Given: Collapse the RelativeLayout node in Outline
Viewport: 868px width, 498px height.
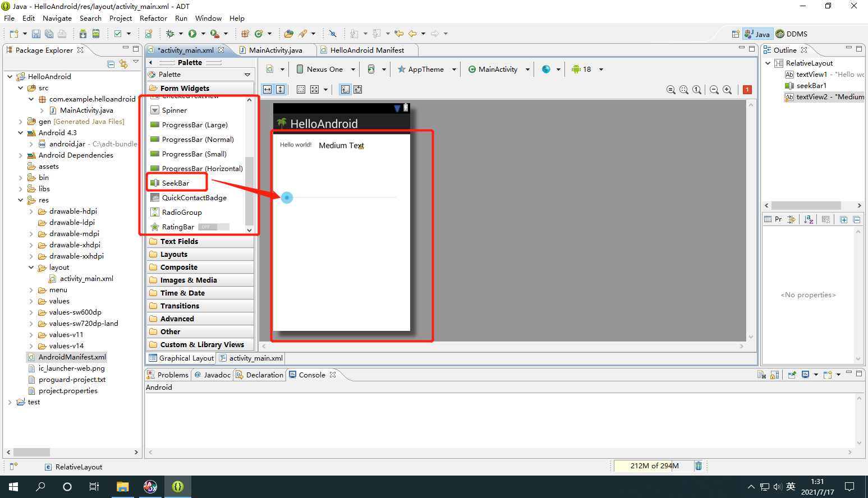Looking at the screenshot, I should (768, 63).
